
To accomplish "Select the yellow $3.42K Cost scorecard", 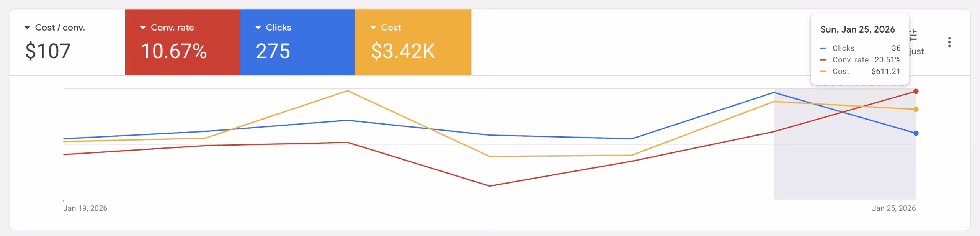I will tap(413, 42).
